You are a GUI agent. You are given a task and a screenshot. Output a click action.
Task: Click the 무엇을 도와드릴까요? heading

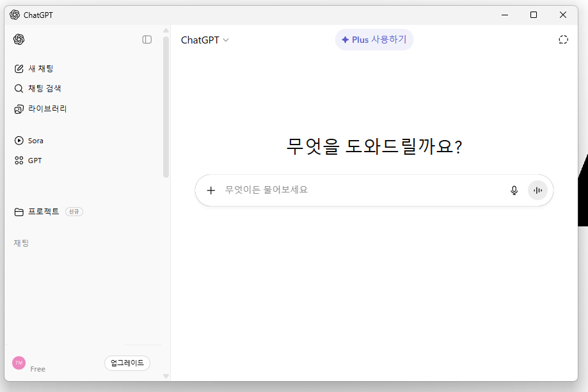[374, 146]
